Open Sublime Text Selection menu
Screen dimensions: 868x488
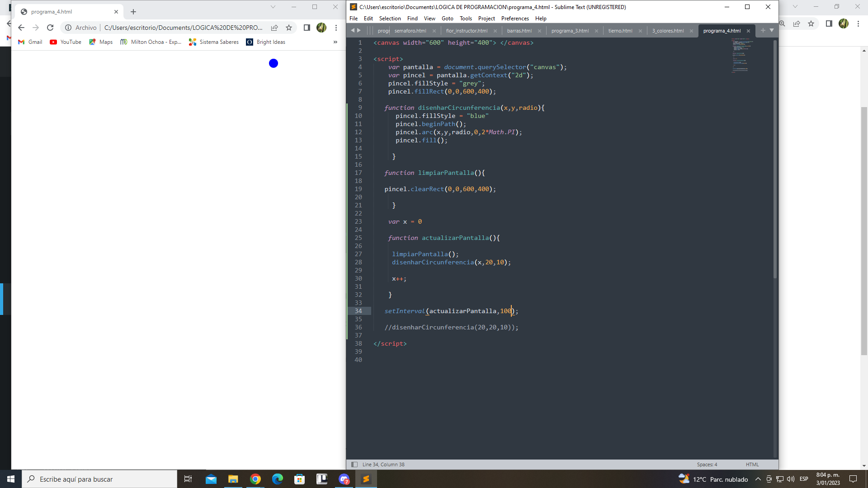(390, 19)
